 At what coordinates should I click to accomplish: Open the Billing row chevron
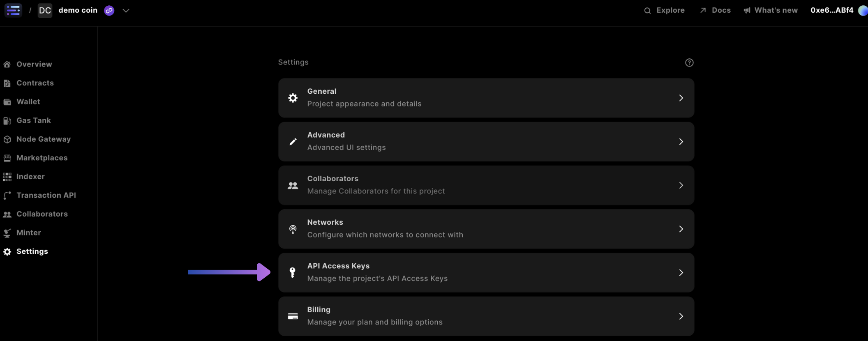coord(681,316)
